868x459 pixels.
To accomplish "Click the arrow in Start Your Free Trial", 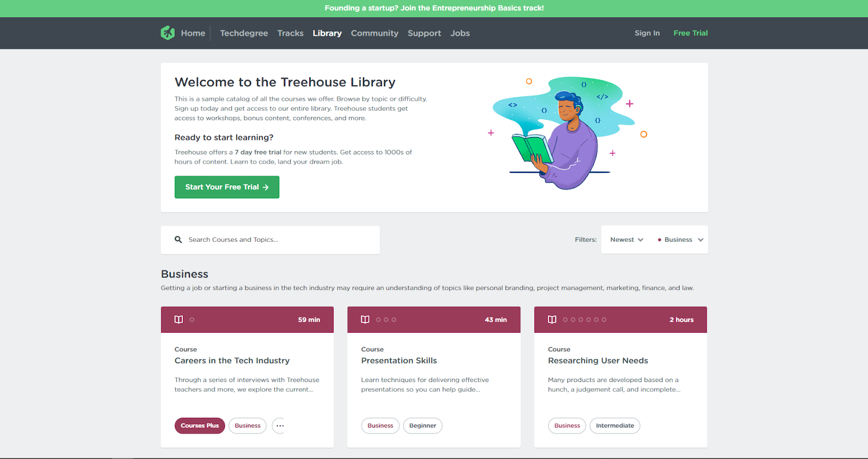I will 266,188.
